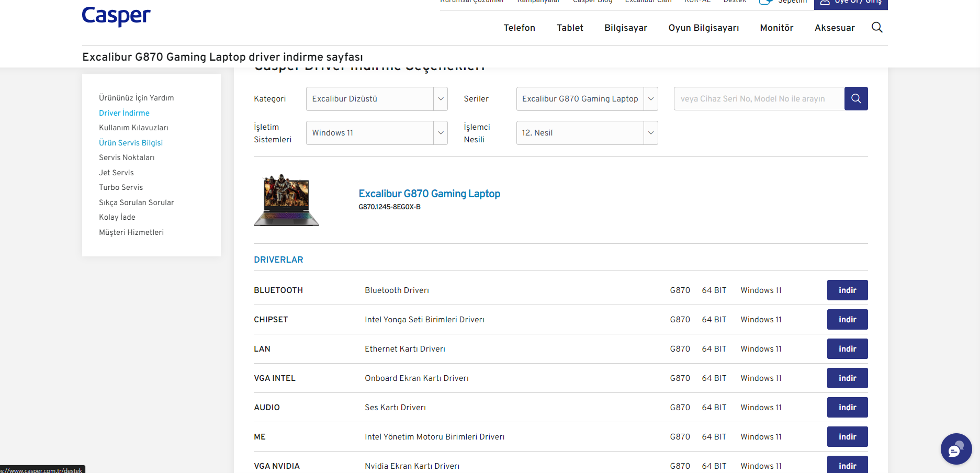Screen dimensions: 980x473
Task: Expand the İşlemci Nesili dropdown
Action: (x=587, y=133)
